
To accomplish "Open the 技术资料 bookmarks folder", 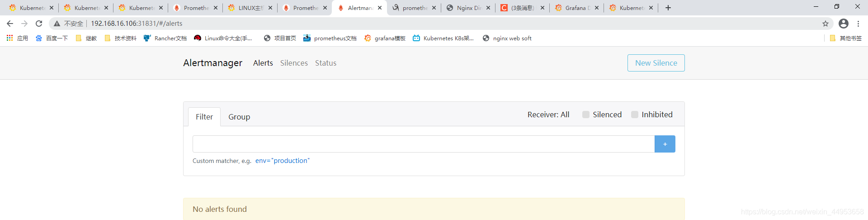I will pyautogui.click(x=120, y=38).
